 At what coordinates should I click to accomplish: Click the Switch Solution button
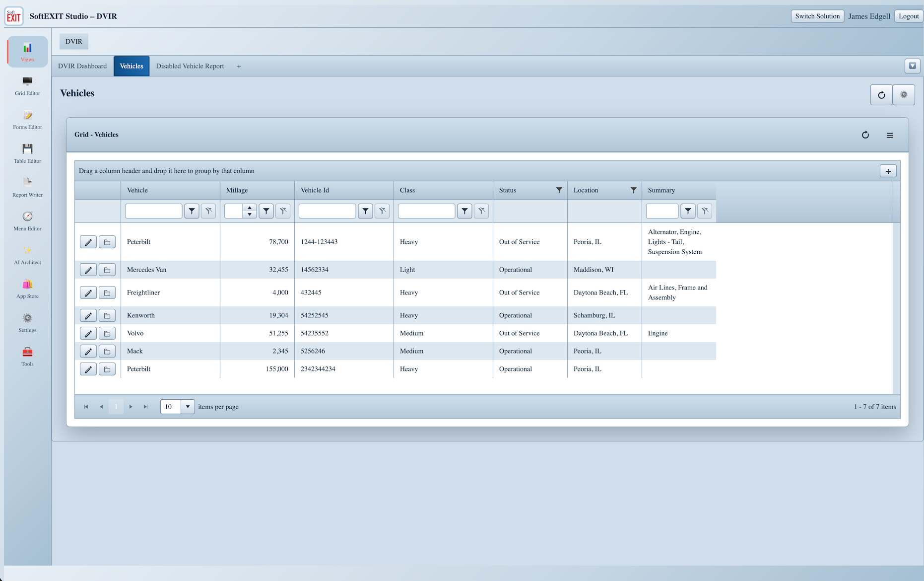(x=817, y=16)
